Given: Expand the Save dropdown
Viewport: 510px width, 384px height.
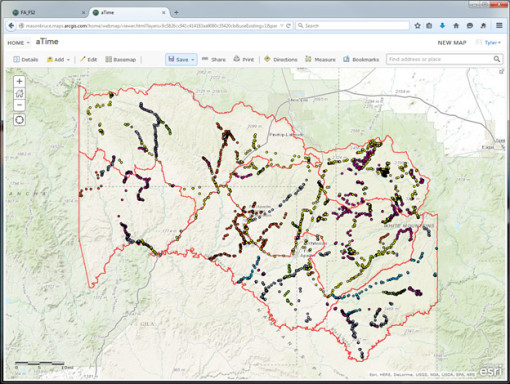Looking at the screenshot, I should (x=193, y=60).
